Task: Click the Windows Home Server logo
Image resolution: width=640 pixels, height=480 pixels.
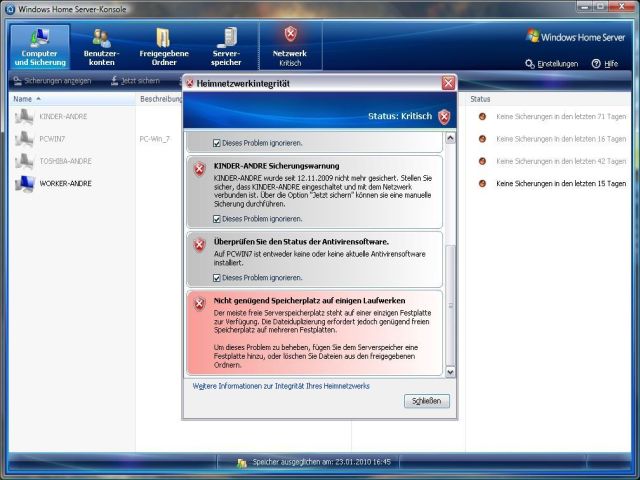Action: click(576, 37)
